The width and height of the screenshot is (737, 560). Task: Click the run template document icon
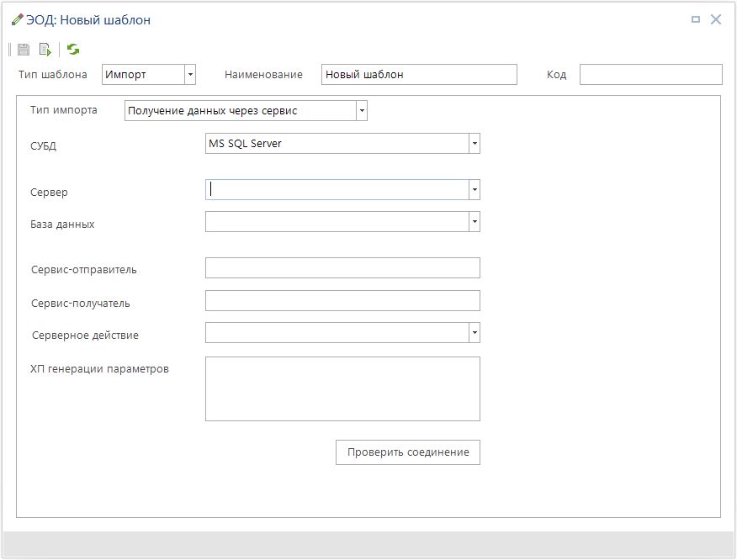[x=45, y=50]
